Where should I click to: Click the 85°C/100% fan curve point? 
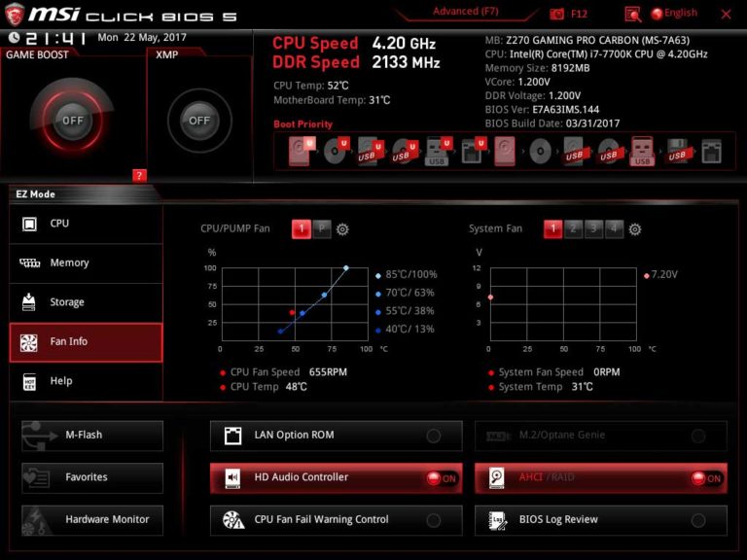click(346, 268)
